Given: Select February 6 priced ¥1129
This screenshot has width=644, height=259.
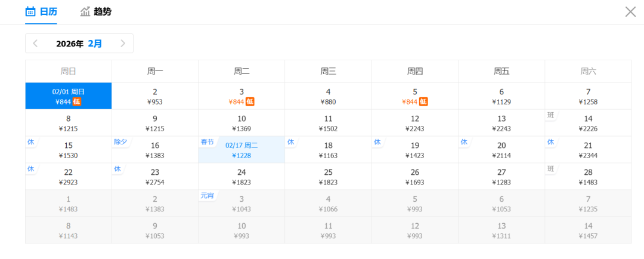Looking at the screenshot, I should [x=501, y=96].
